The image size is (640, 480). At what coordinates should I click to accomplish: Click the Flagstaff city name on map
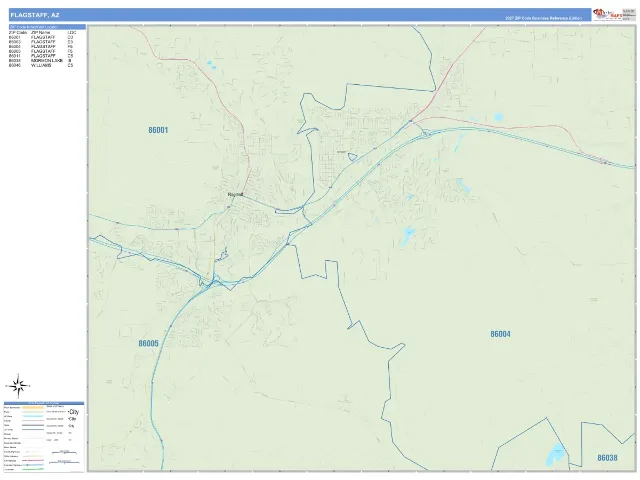[x=236, y=195]
